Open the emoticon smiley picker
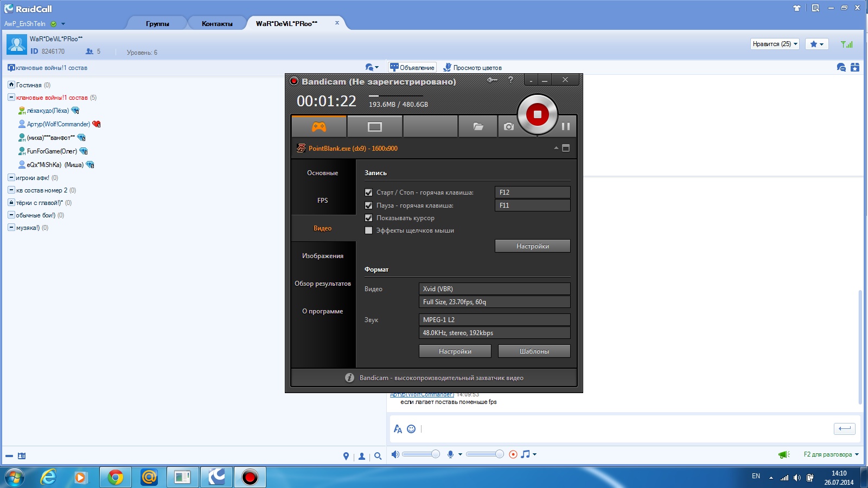The width and height of the screenshot is (868, 488). [x=411, y=429]
